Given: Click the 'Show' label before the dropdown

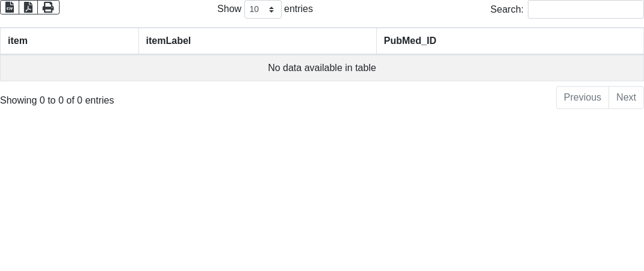Looking at the screenshot, I should point(229,9).
